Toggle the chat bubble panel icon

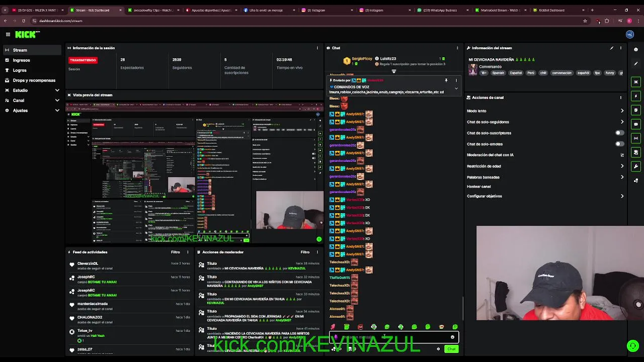(x=636, y=124)
